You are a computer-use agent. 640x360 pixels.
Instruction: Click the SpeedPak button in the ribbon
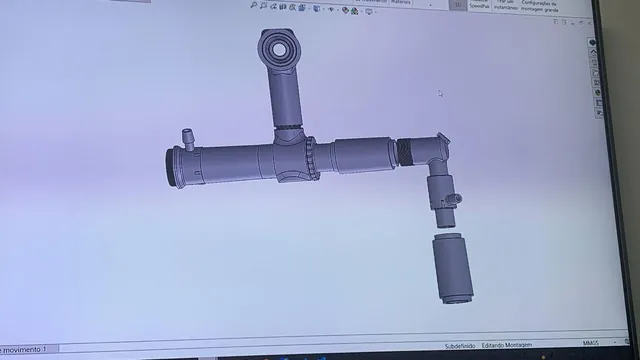click(x=479, y=4)
